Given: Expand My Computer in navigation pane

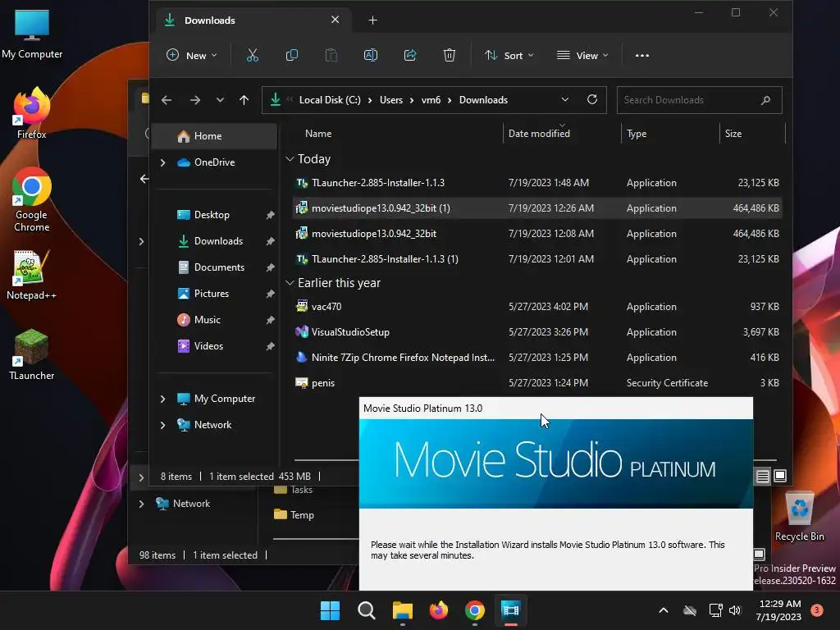Looking at the screenshot, I should tap(163, 399).
